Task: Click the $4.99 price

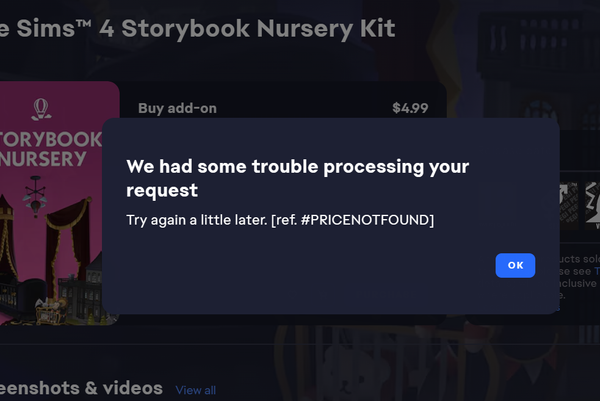Action: coord(411,108)
